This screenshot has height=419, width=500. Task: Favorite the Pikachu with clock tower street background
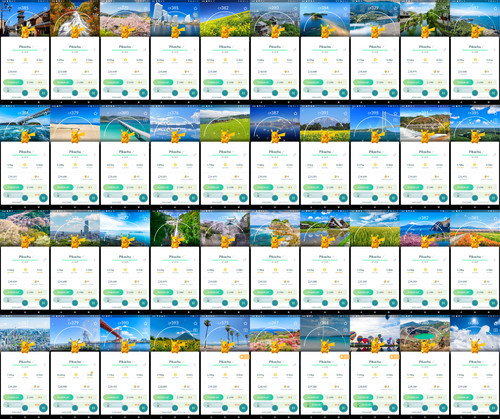tap(46, 8)
